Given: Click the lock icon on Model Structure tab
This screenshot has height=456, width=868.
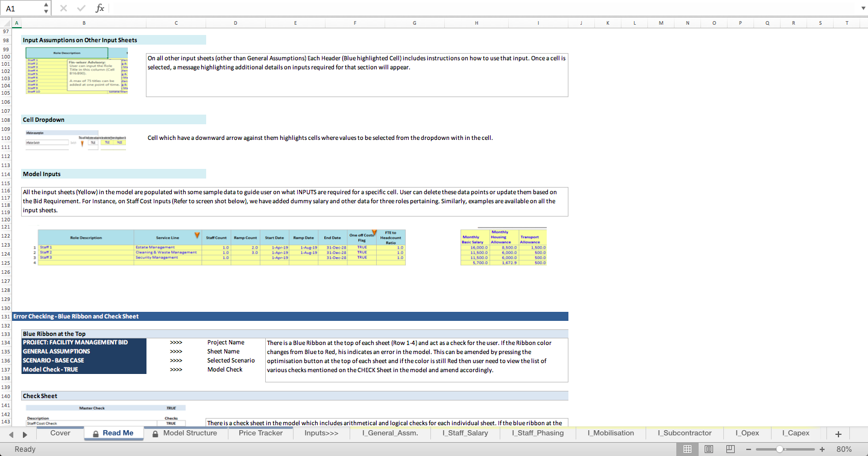Looking at the screenshot, I should [x=156, y=433].
